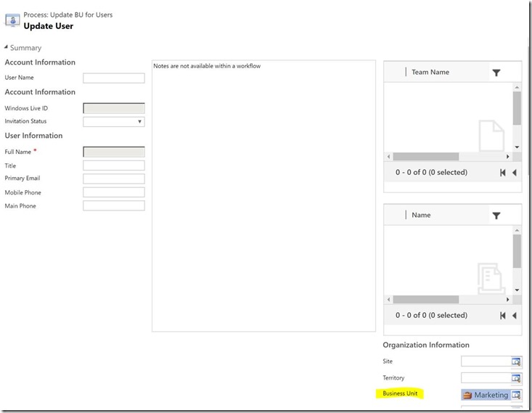The image size is (532, 413).
Task: Open the Invitation Status dropdown
Action: pos(114,122)
